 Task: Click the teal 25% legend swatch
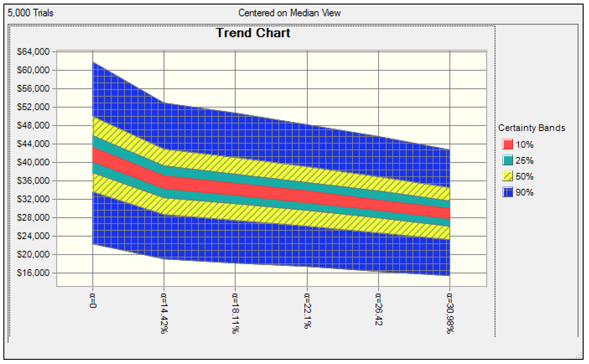[507, 160]
